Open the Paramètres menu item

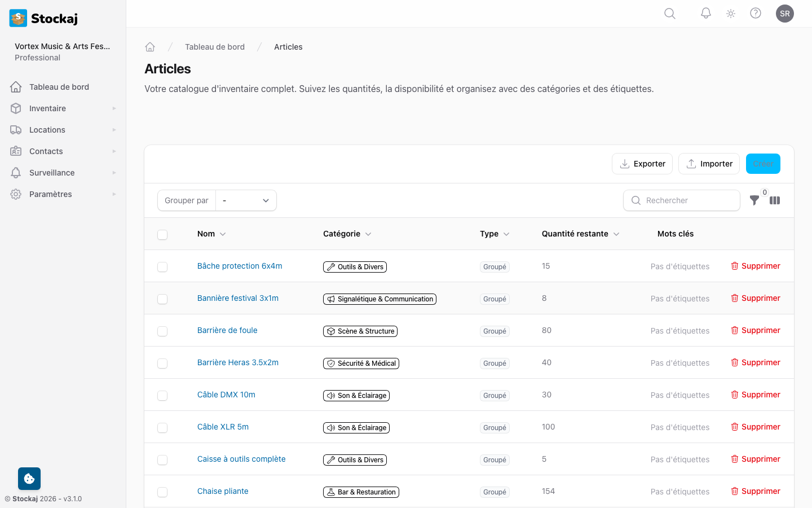click(x=50, y=194)
